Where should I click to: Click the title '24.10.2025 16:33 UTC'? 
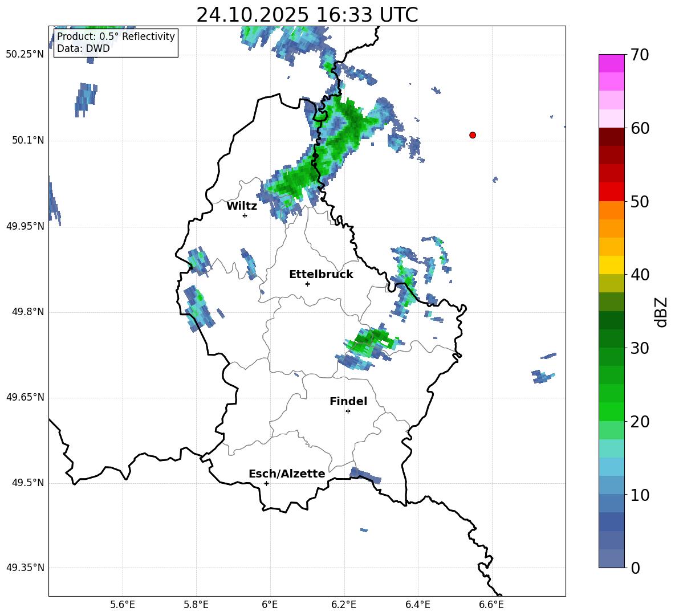[307, 15]
